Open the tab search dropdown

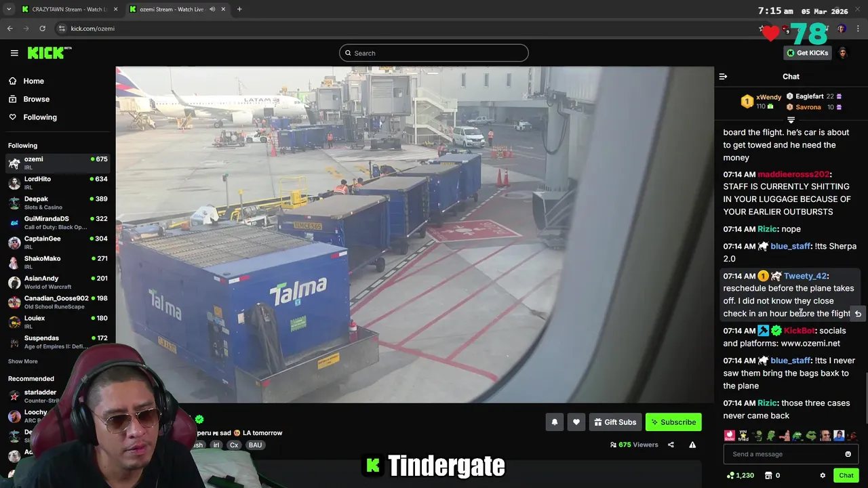click(x=9, y=9)
